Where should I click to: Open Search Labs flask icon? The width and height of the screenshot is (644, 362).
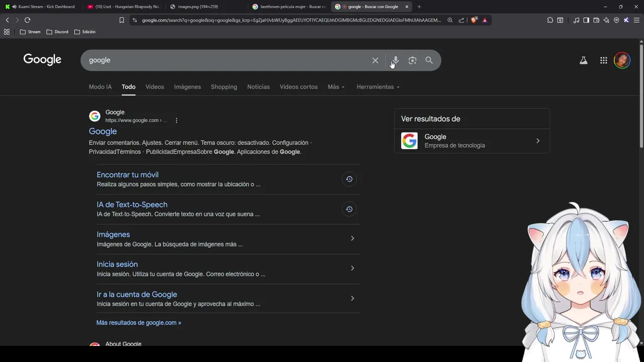[584, 60]
